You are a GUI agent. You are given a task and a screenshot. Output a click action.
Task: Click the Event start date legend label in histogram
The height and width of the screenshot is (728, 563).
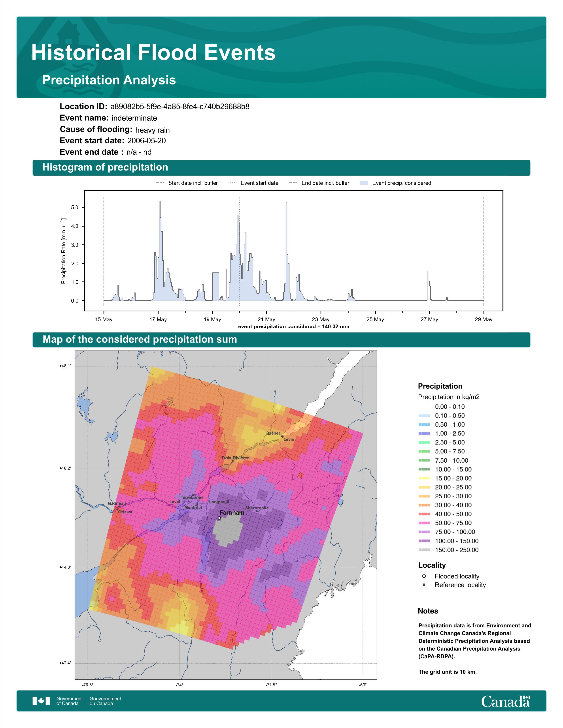[259, 183]
